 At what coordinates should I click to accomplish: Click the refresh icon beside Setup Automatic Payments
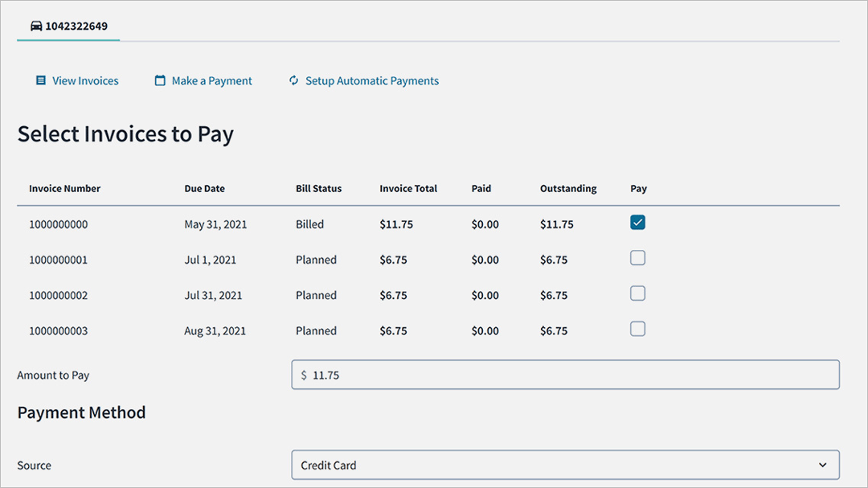[294, 80]
